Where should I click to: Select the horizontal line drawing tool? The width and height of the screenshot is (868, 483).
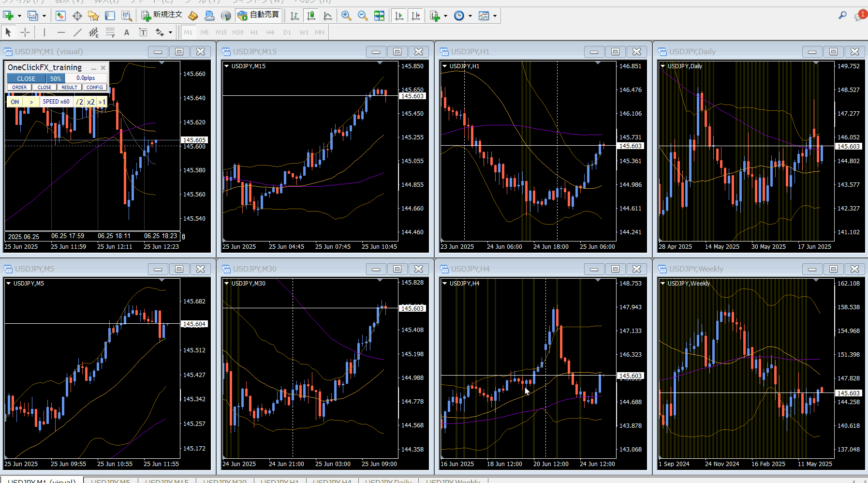click(61, 32)
